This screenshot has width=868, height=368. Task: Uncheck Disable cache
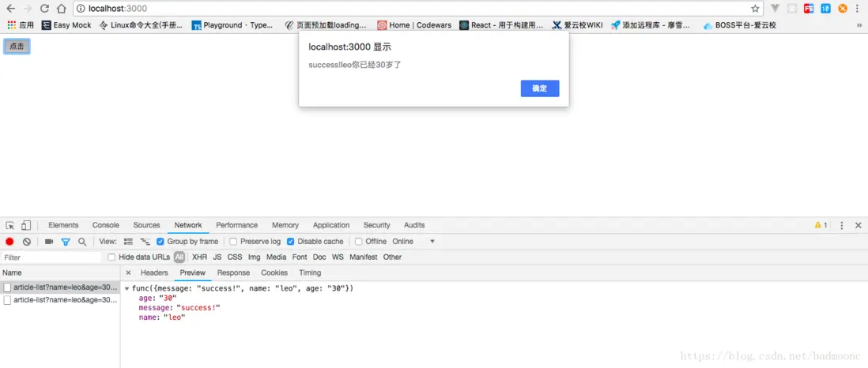tap(291, 242)
